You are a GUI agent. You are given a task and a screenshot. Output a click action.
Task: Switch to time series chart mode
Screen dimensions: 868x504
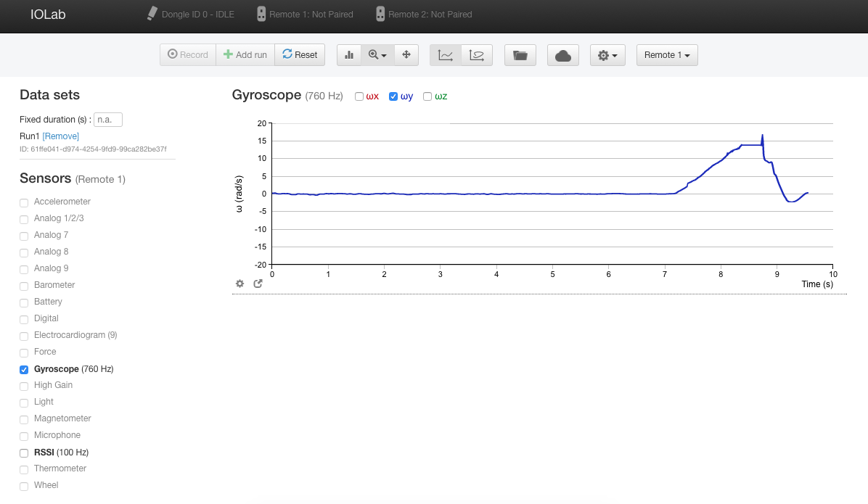446,55
